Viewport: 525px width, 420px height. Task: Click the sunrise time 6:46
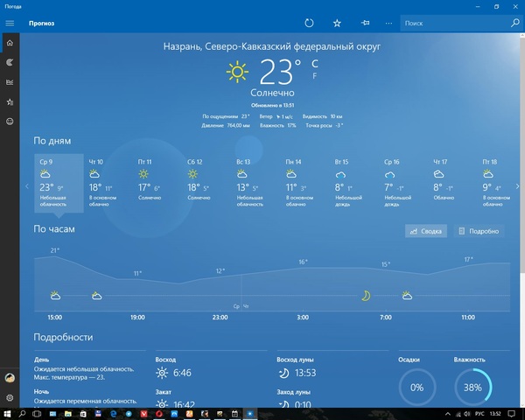pos(182,373)
